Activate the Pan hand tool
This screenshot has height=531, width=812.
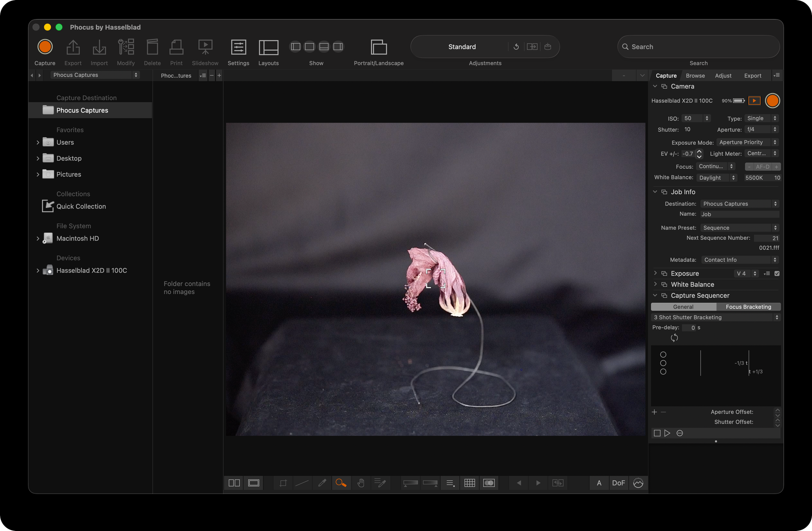tap(361, 483)
